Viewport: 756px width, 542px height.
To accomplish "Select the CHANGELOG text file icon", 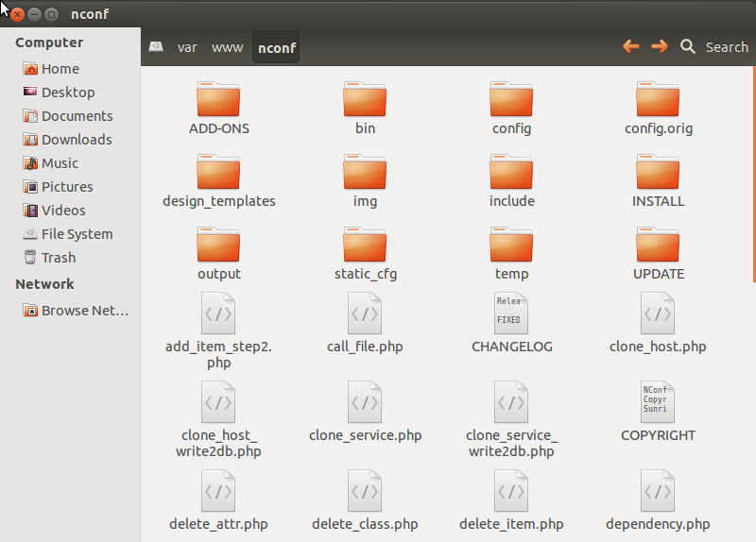I will click(x=511, y=313).
